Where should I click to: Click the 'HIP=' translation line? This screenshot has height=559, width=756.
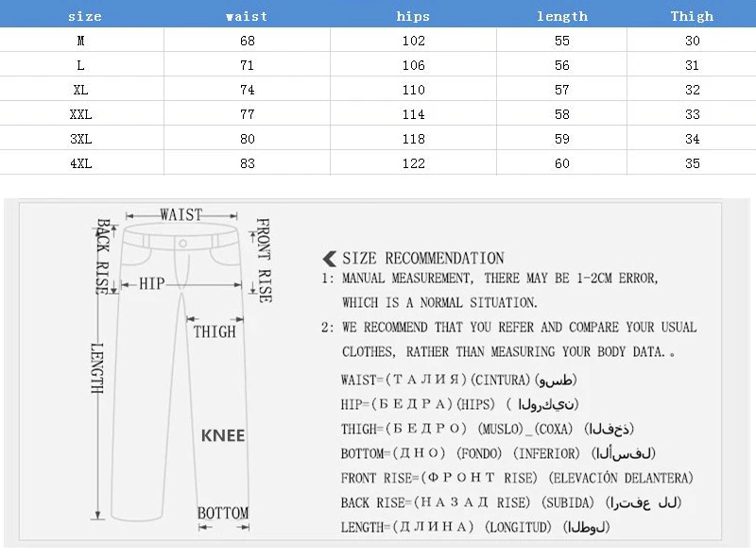click(x=459, y=404)
